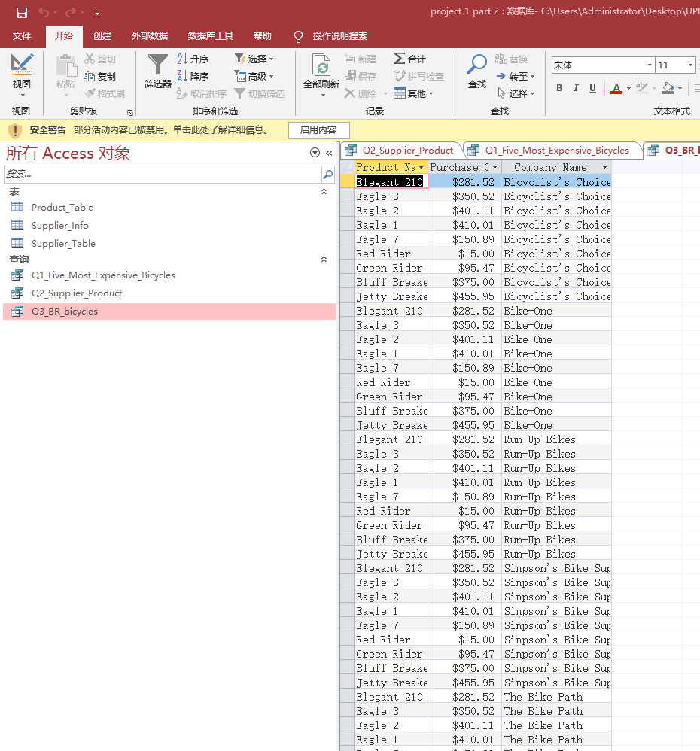Viewport: 700px width, 751px height.
Task: Click the Paste (粘贴) clipboard icon
Action: coord(66,66)
